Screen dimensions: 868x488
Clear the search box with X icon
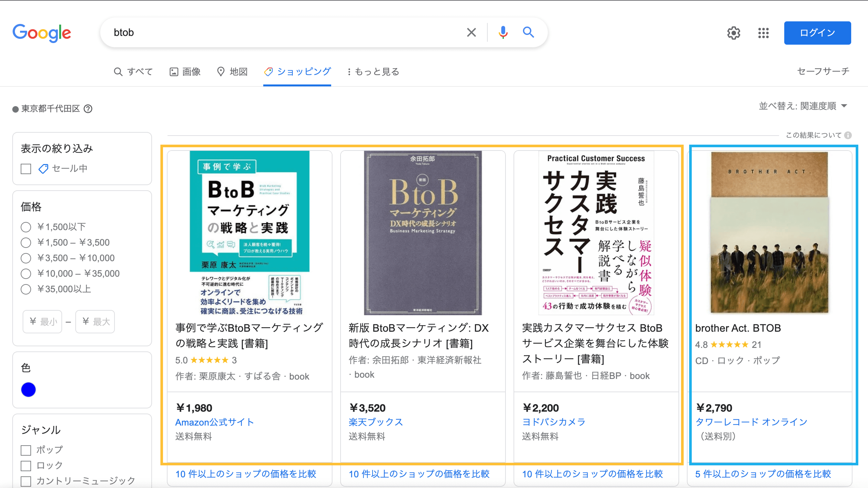point(471,32)
